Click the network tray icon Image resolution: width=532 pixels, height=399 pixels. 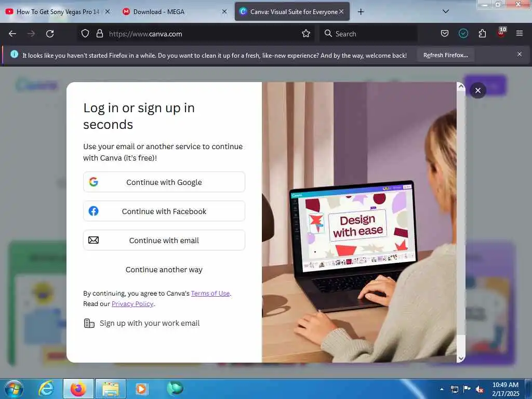pos(454,389)
